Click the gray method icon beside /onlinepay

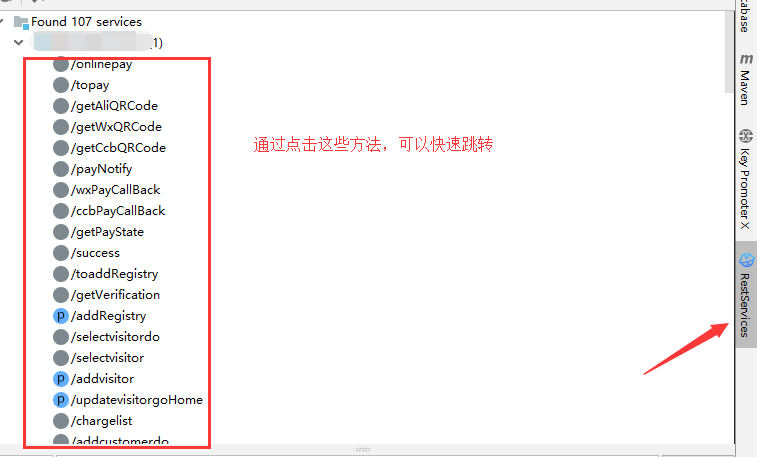pos(60,64)
